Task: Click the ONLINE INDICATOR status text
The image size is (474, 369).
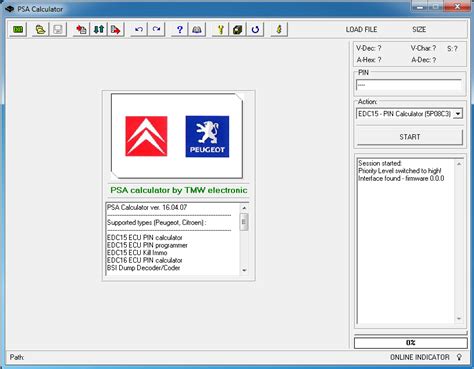Action: (420, 357)
